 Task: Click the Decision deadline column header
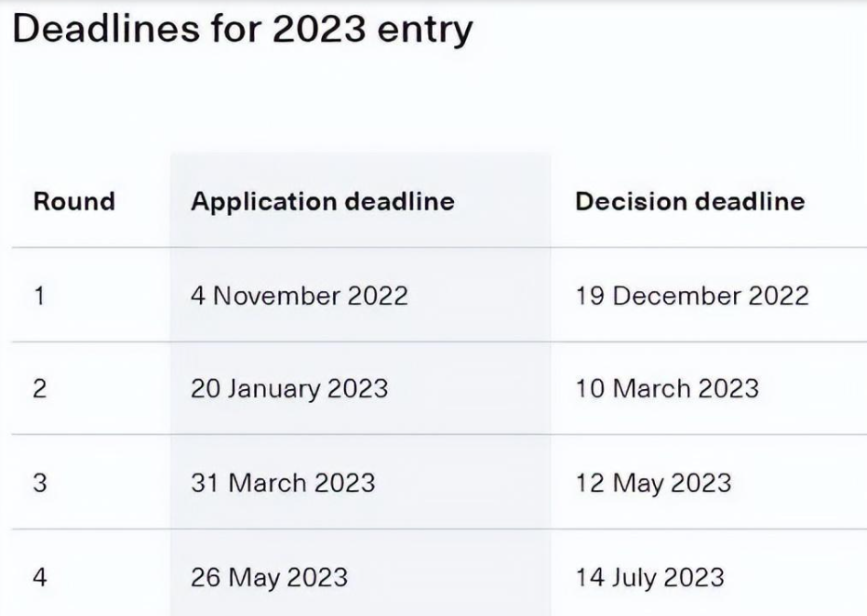689,201
